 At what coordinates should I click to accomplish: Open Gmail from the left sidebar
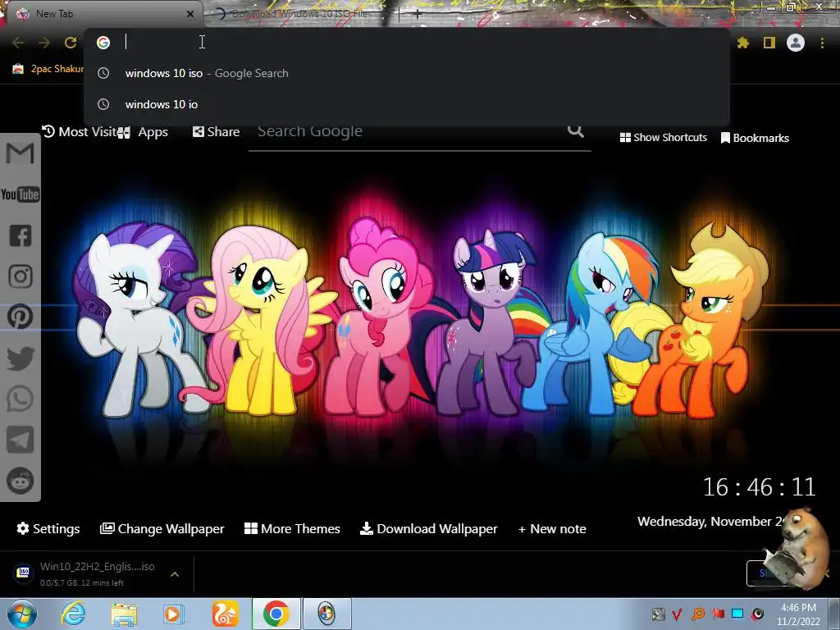coord(21,153)
